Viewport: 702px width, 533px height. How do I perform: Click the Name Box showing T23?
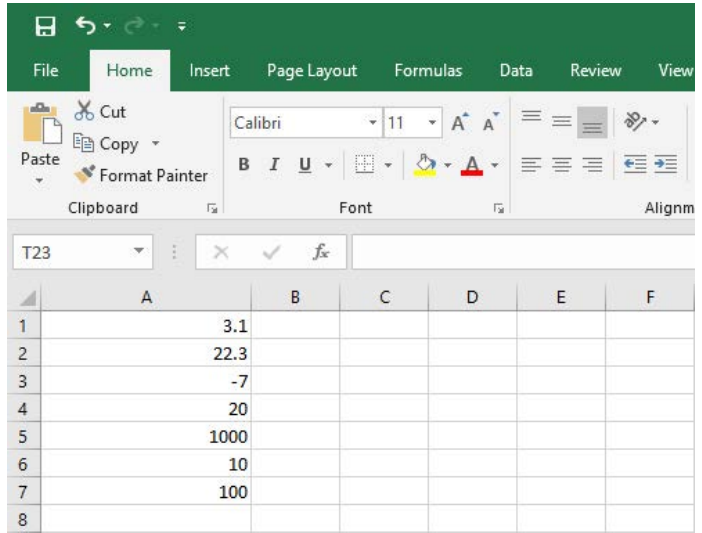pyautogui.click(x=83, y=252)
